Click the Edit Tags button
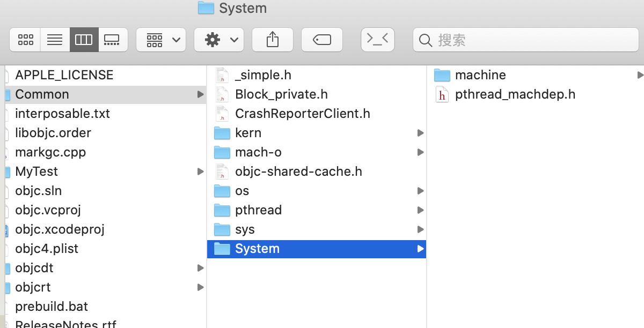This screenshot has width=644, height=328. coord(322,40)
